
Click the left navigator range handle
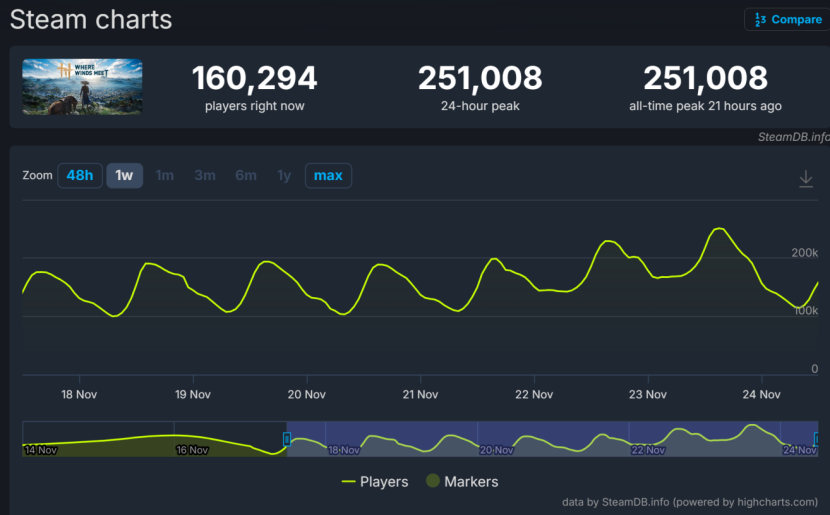287,438
